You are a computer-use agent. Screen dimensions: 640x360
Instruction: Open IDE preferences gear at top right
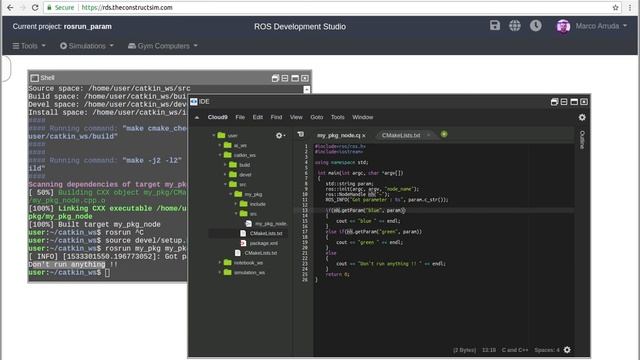pos(582,117)
